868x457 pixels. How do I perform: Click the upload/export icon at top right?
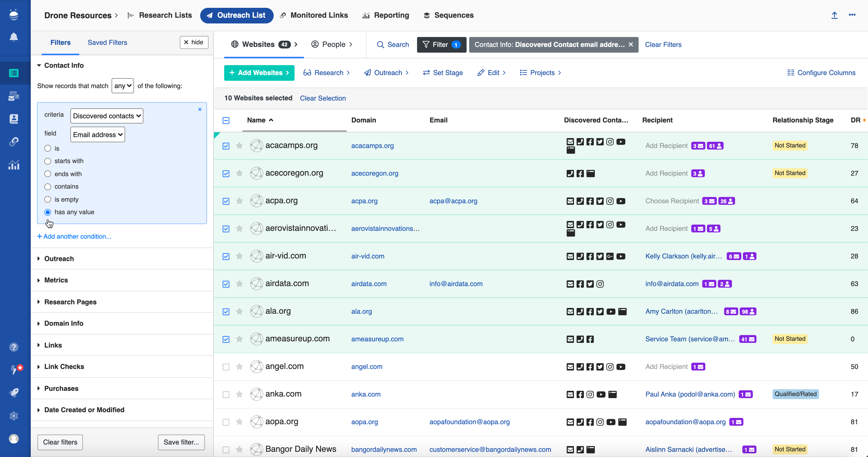click(x=834, y=15)
